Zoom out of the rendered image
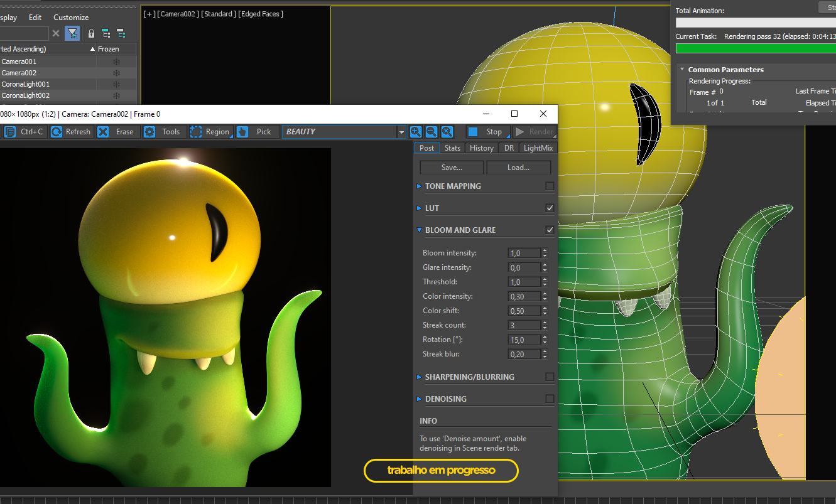 click(x=432, y=132)
